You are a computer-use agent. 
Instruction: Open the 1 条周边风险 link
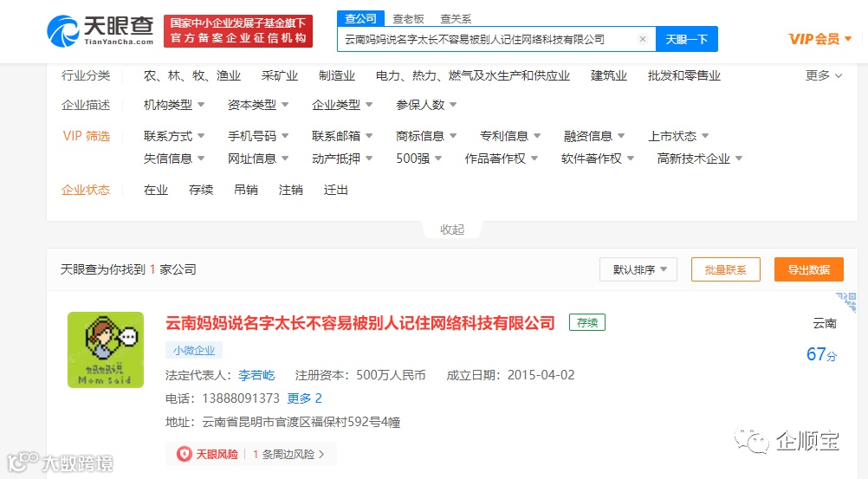coord(288,454)
